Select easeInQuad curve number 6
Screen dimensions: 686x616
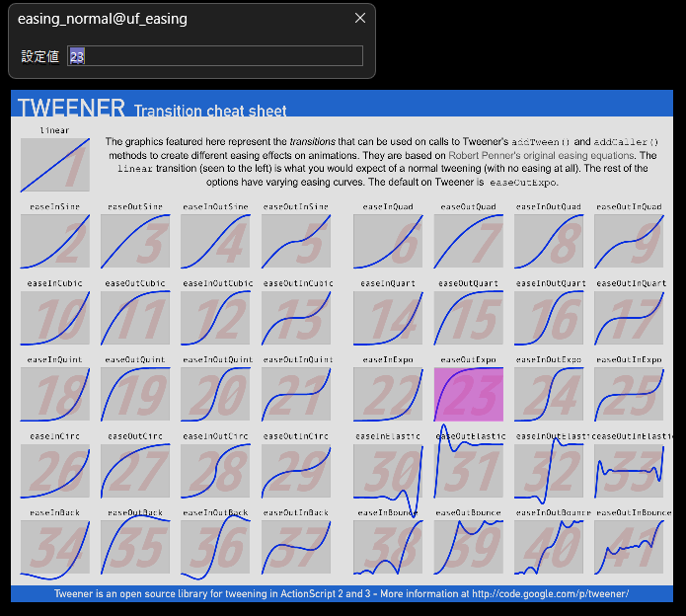388,241
